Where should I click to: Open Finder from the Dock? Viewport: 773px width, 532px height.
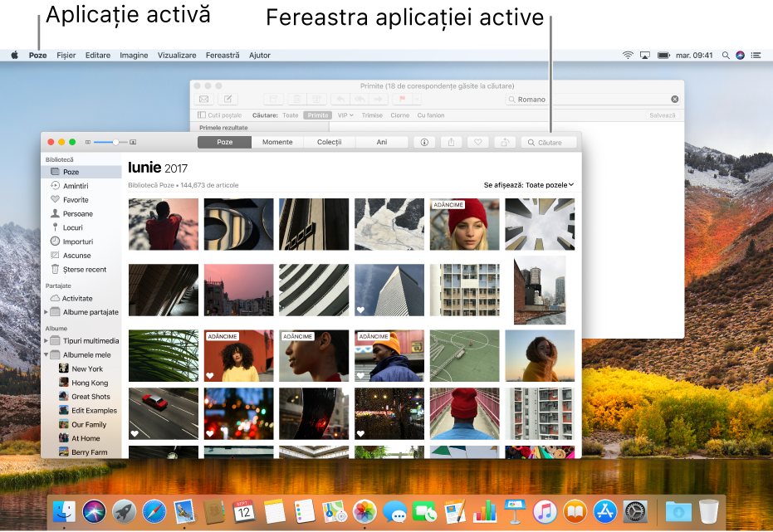click(64, 511)
